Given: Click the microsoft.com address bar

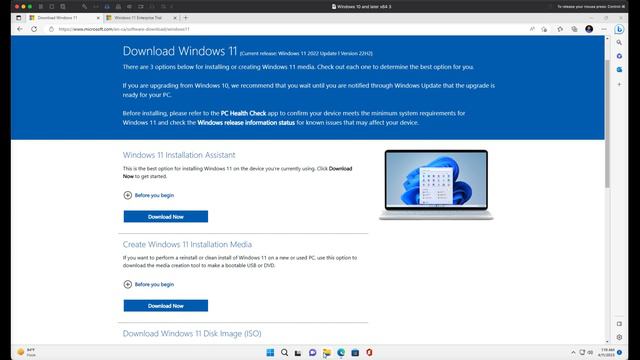Looking at the screenshot, I should (286, 29).
